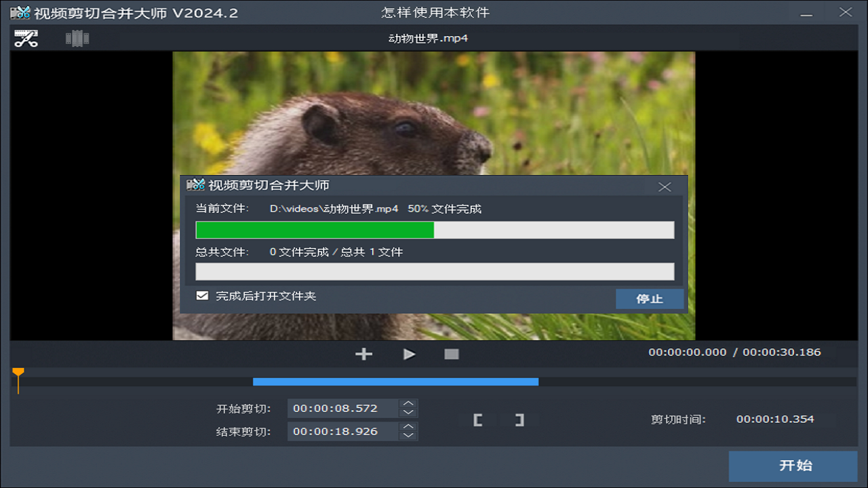Image resolution: width=868 pixels, height=488 pixels.
Task: Click the stop playback square icon
Action: (451, 353)
